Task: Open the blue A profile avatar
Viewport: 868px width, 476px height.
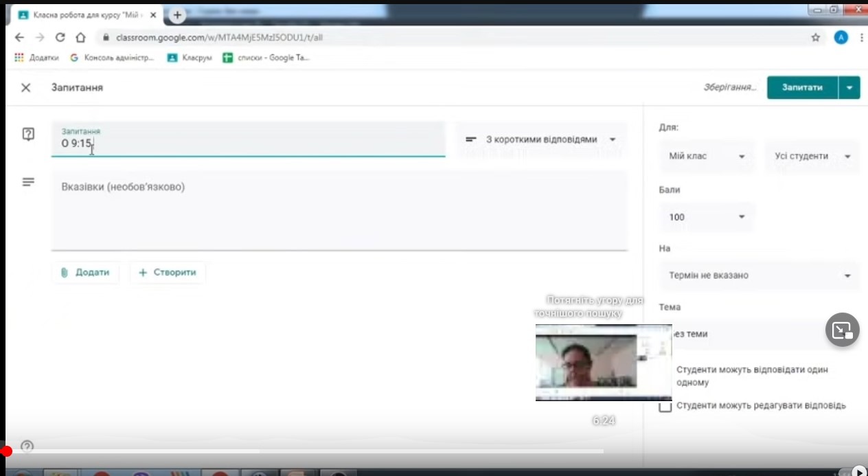Action: point(841,38)
